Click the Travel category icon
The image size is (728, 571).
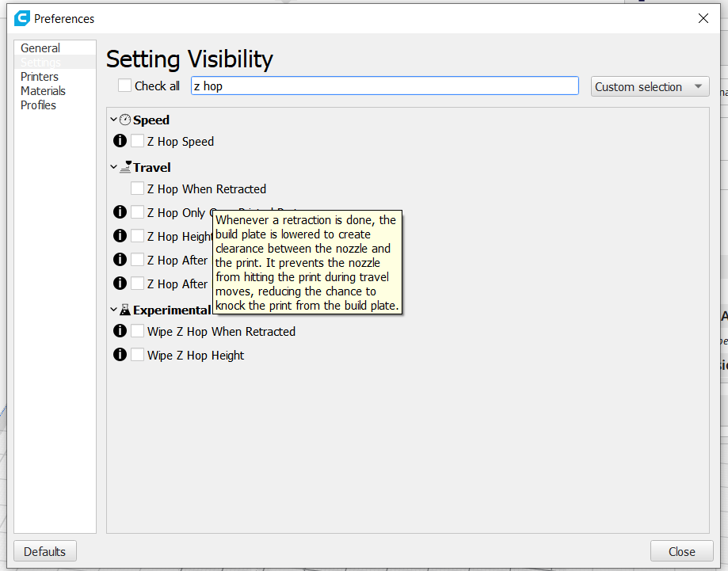coord(125,167)
